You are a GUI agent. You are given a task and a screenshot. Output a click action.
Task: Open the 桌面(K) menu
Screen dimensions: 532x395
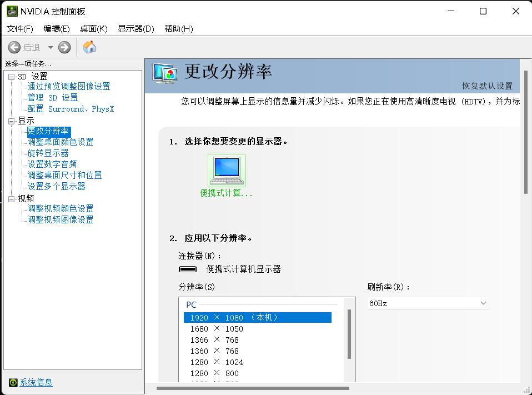[x=93, y=29]
